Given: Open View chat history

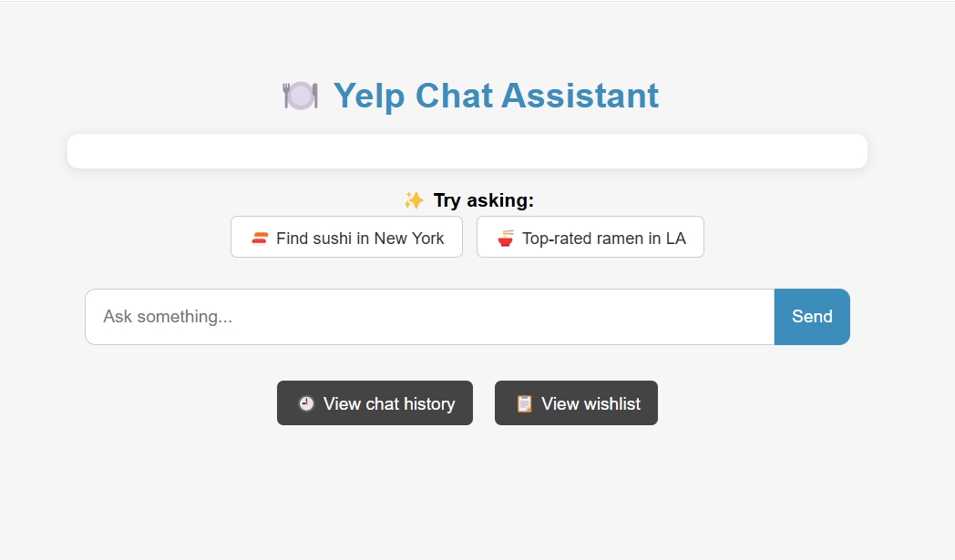Looking at the screenshot, I should click(x=375, y=402).
